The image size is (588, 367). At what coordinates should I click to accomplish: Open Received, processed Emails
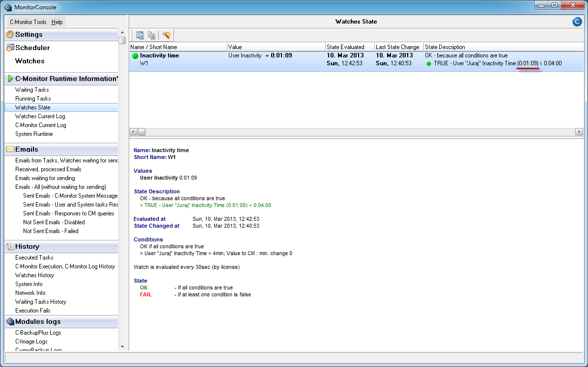tap(48, 169)
